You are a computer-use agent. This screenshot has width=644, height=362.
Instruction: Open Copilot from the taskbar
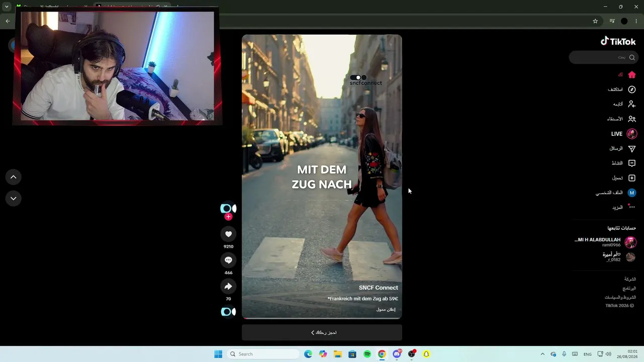pyautogui.click(x=323, y=354)
